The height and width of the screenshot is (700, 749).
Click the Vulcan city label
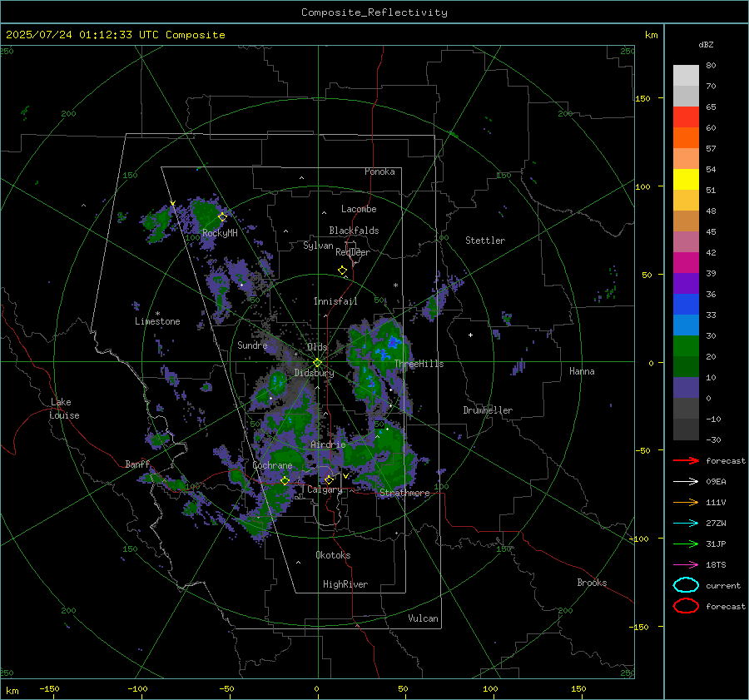tap(424, 618)
